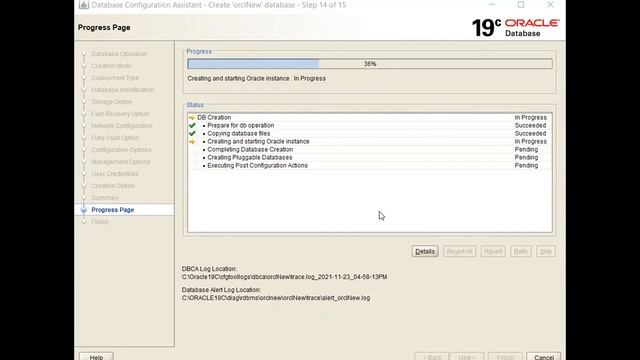Click the Next navigation button
Viewport: 640px width, 360px height.
(467, 357)
